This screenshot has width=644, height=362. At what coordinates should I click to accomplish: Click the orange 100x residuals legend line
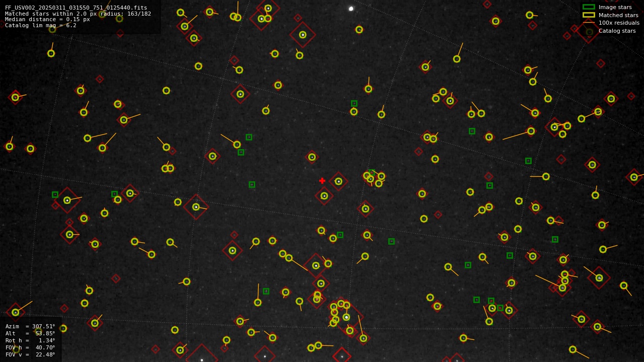pyautogui.click(x=589, y=23)
